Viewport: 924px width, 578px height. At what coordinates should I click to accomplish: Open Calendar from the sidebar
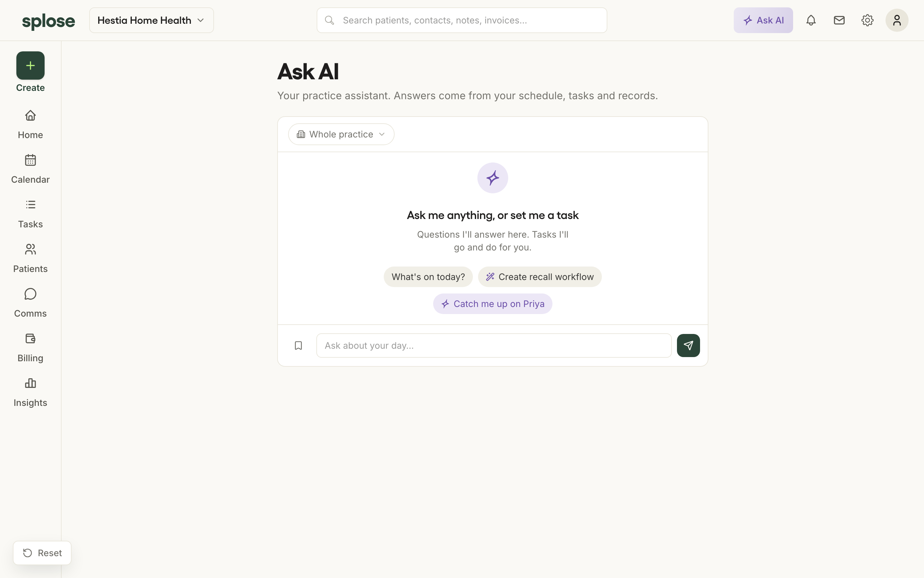tap(30, 169)
